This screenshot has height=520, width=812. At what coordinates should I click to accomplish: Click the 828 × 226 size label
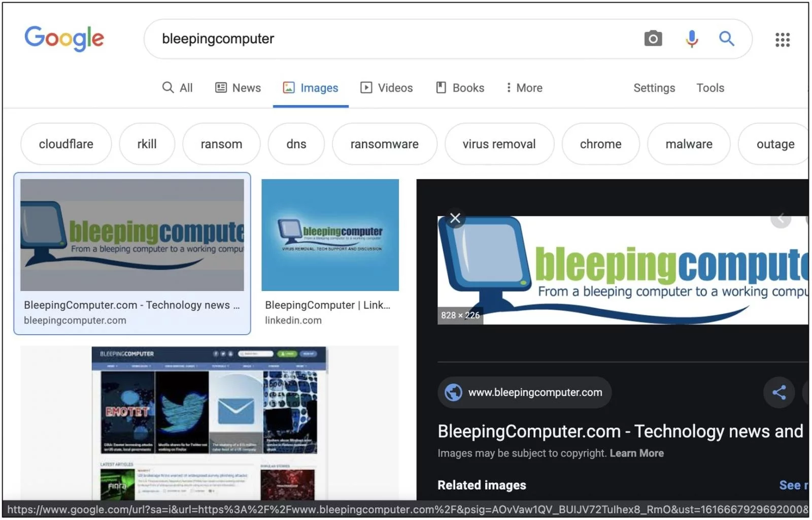(x=460, y=315)
